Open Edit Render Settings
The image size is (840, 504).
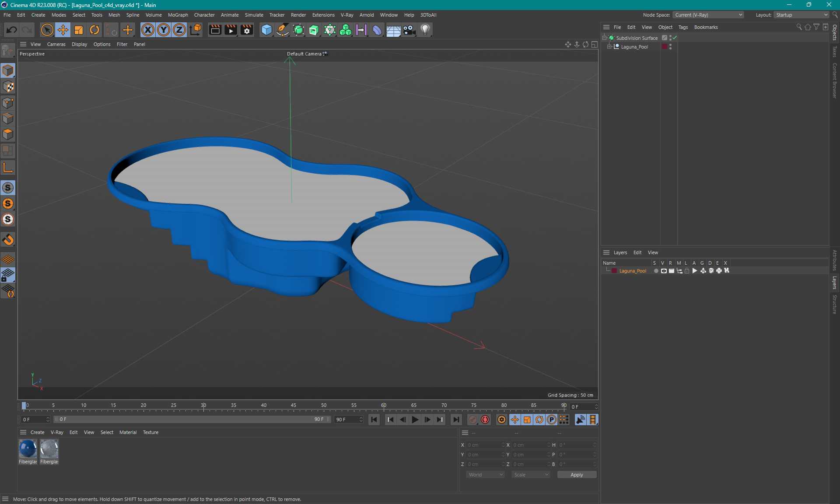(x=247, y=30)
